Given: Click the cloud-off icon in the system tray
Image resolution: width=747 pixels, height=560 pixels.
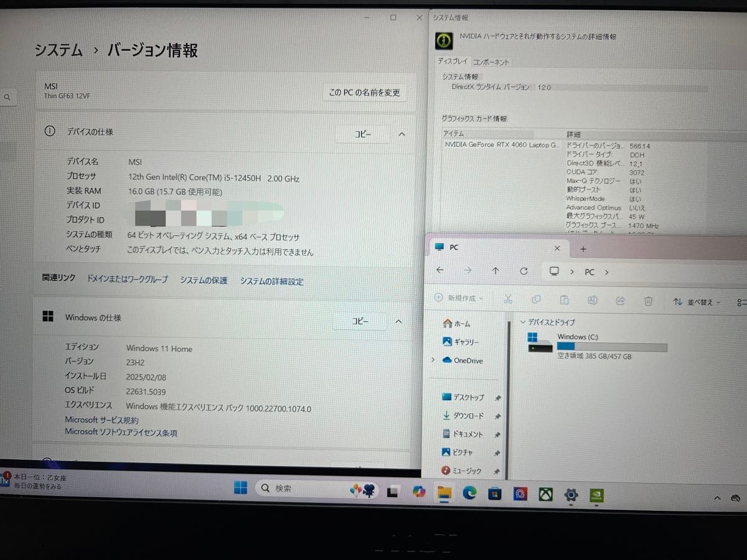Looking at the screenshot, I should click(x=735, y=498).
